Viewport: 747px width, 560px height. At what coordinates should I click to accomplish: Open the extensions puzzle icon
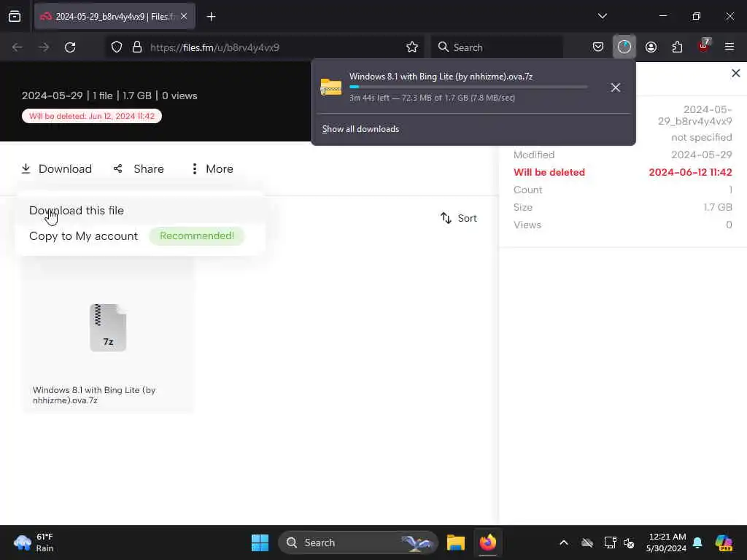(677, 47)
